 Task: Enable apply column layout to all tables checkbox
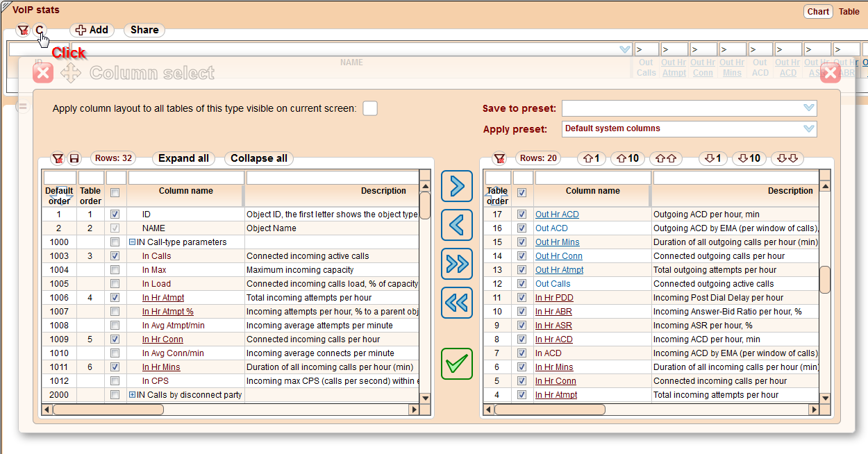point(370,108)
